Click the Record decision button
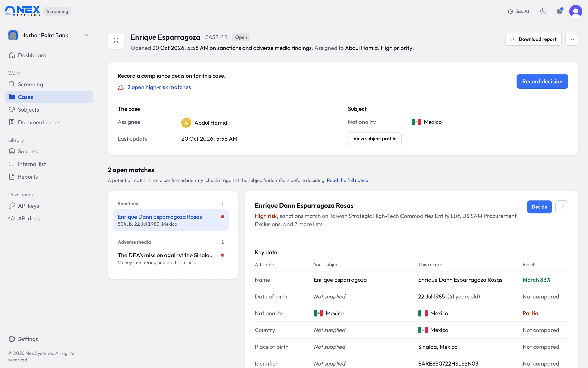Screen dimensions: 588x368 542,81
